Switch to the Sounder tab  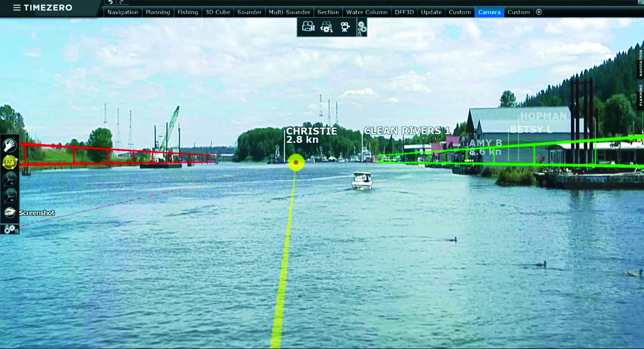(249, 12)
